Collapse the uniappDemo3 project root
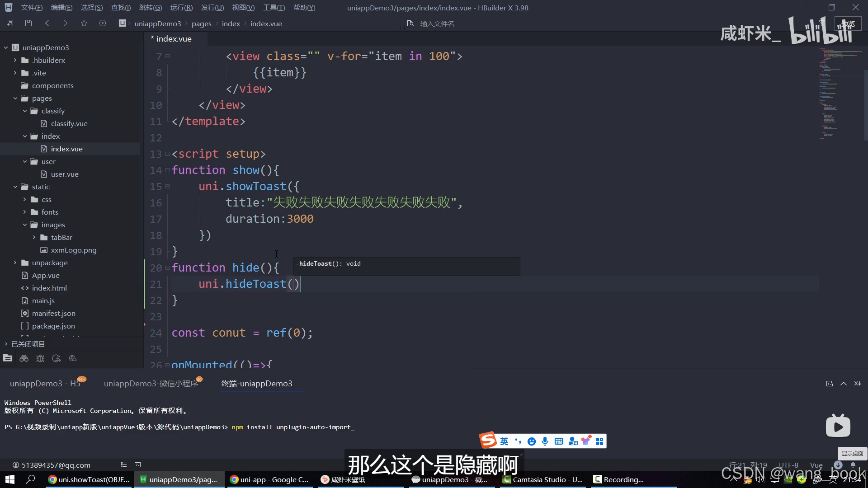 tap(6, 47)
